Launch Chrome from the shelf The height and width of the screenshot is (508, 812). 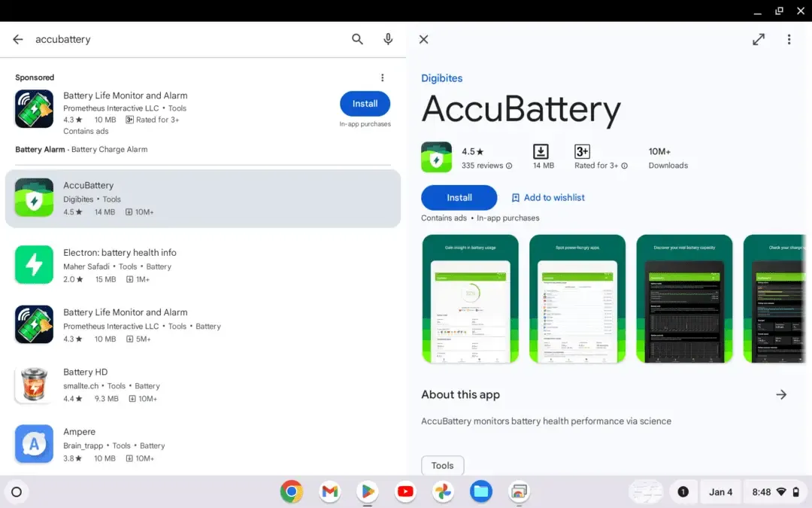tap(292, 491)
